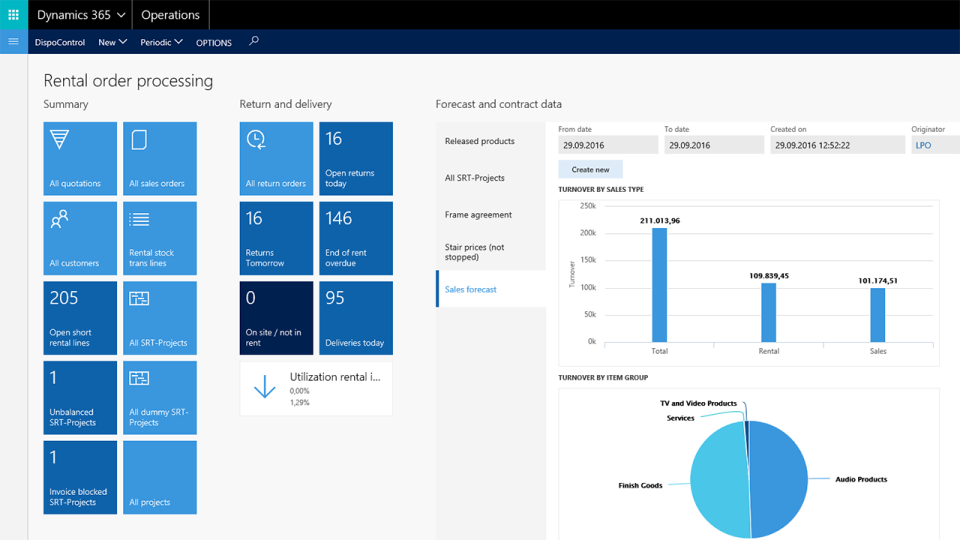Open the All dummy SRT-Projects tile

coord(160,397)
